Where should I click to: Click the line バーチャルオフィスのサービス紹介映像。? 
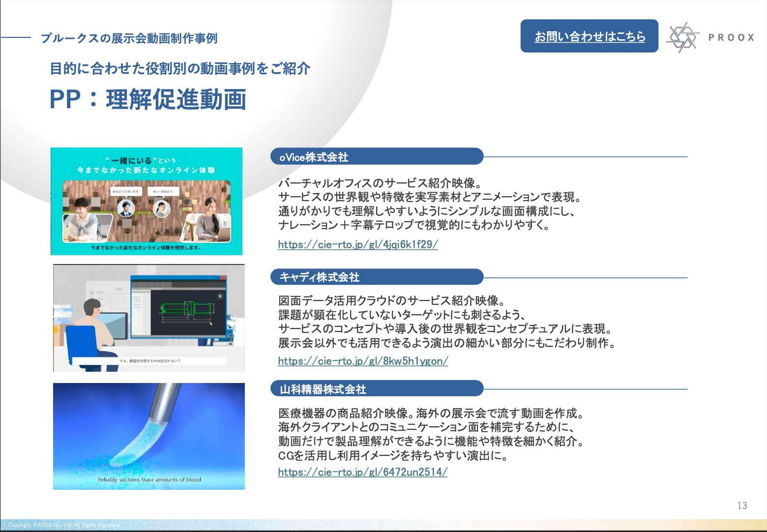[380, 183]
